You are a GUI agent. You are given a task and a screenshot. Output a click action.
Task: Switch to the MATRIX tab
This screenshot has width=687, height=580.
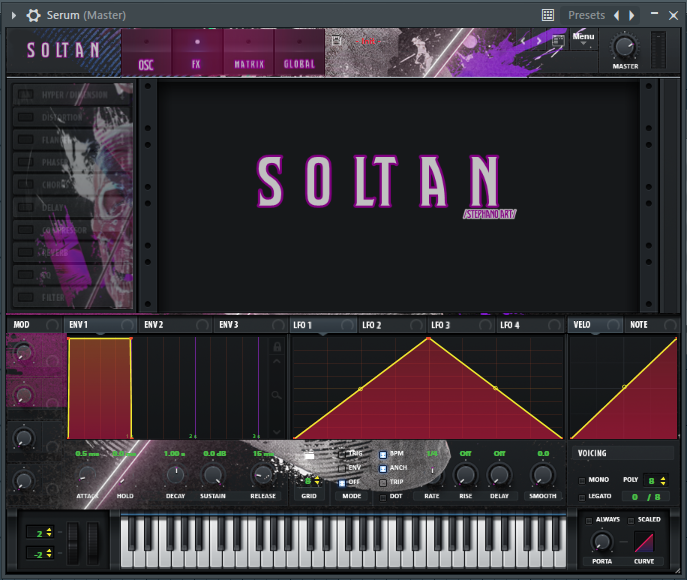pyautogui.click(x=249, y=53)
